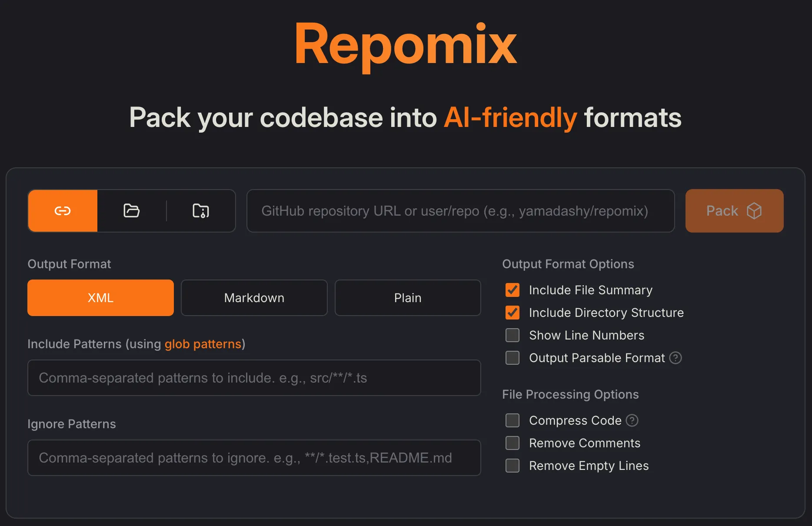The width and height of the screenshot is (812, 526).
Task: Switch to the folder upload icon
Action: 131,211
